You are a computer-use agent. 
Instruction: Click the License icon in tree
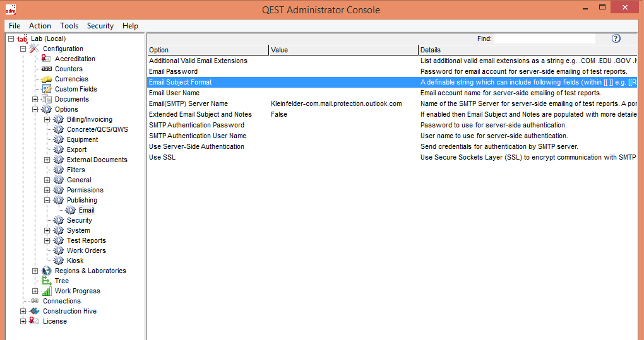[35, 321]
